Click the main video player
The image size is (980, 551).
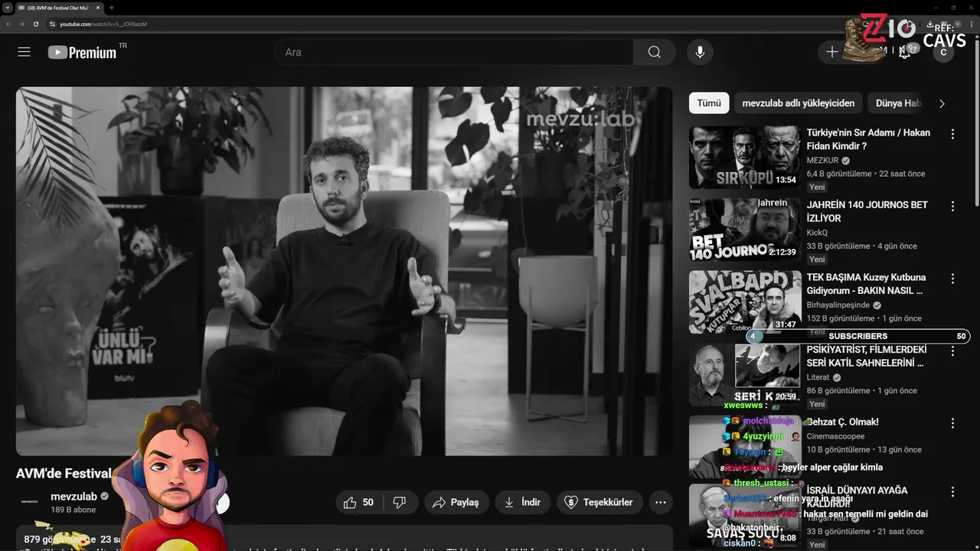pos(344,271)
